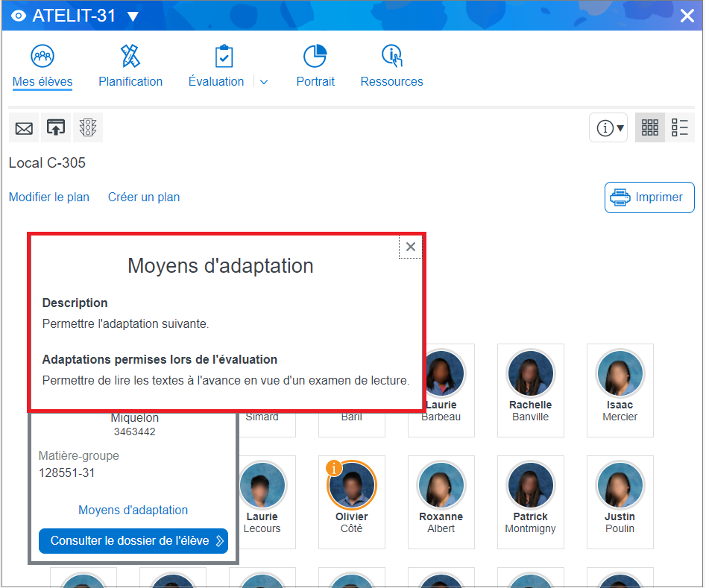Viewport: 706px width, 588px height.
Task: Expand the ATELIT-31 group dropdown
Action: (x=133, y=16)
